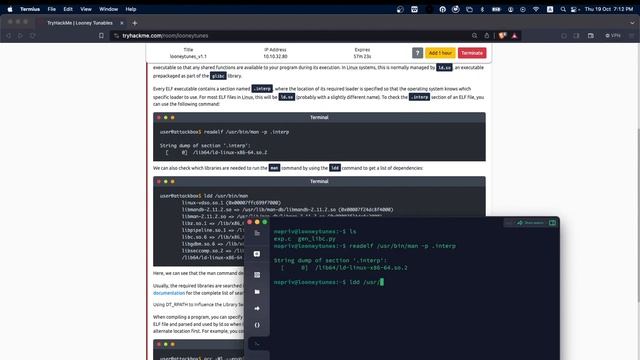Click the Brave Shields lion icon

[502, 36]
